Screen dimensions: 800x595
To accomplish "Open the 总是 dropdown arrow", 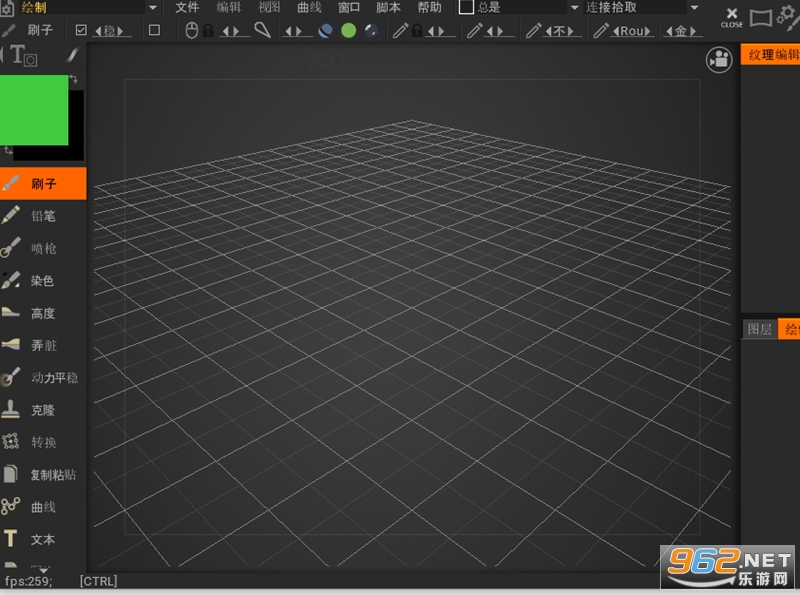I will 574,8.
